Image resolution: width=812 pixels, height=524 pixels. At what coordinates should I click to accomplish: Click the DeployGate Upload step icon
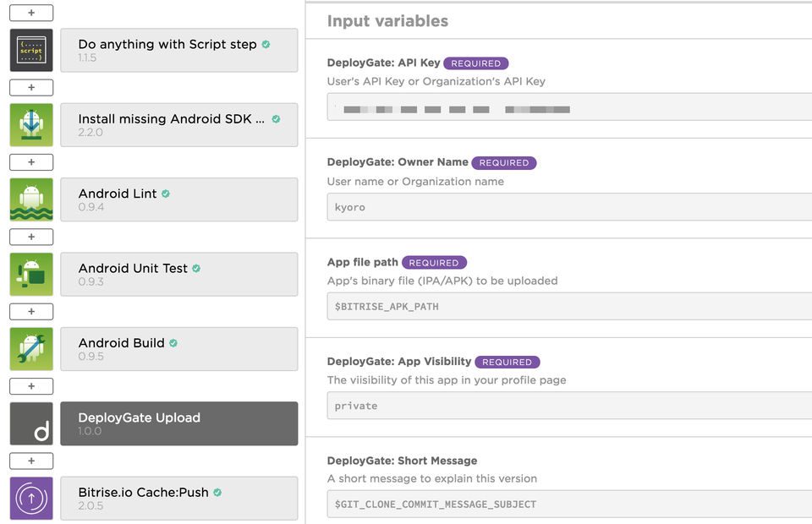[31, 423]
